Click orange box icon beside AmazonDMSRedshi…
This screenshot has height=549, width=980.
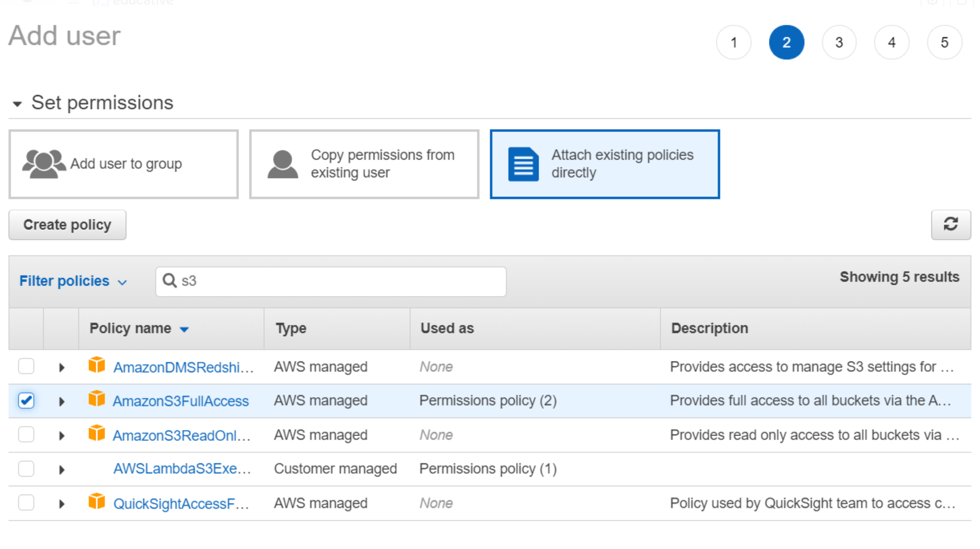coord(97,365)
